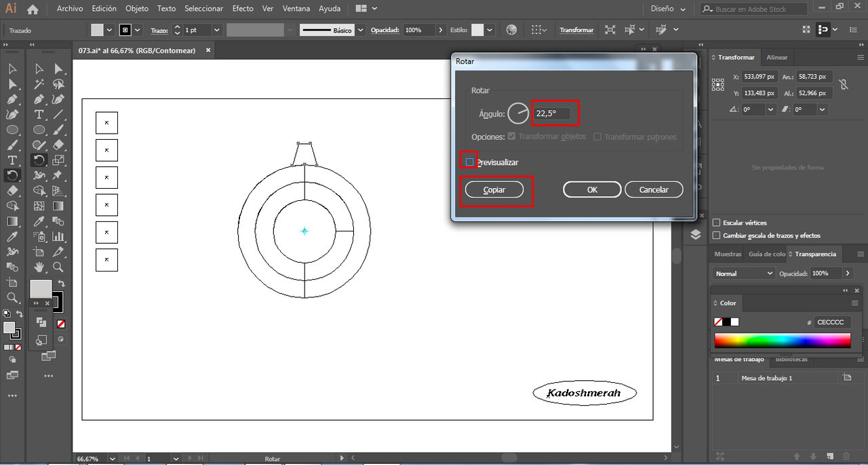Viewport: 868px width, 465px height.
Task: Toggle the Transformar patrones checkbox
Action: click(x=597, y=136)
